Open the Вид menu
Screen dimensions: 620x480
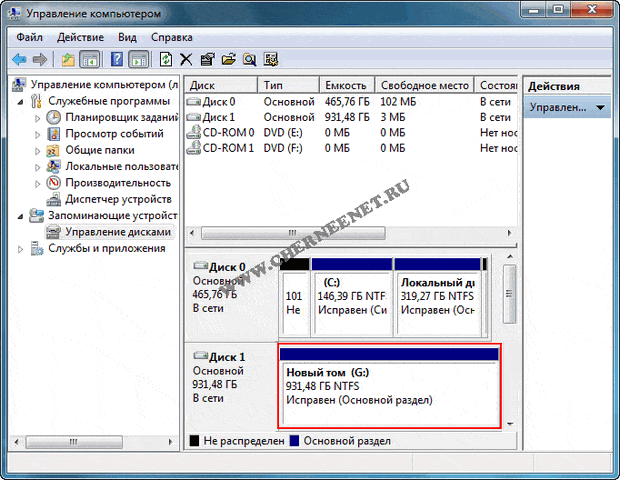(x=127, y=37)
